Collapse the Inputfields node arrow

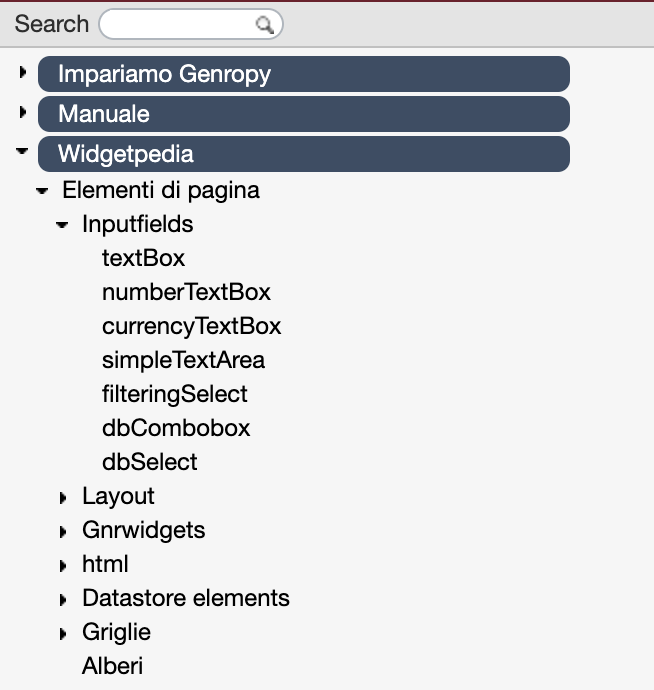pyautogui.click(x=62, y=225)
